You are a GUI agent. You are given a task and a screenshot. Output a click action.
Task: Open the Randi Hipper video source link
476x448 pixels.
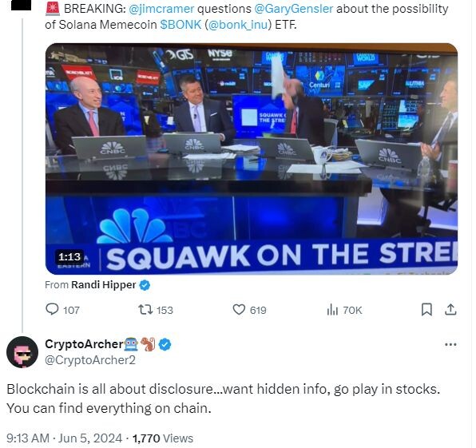[x=104, y=285]
